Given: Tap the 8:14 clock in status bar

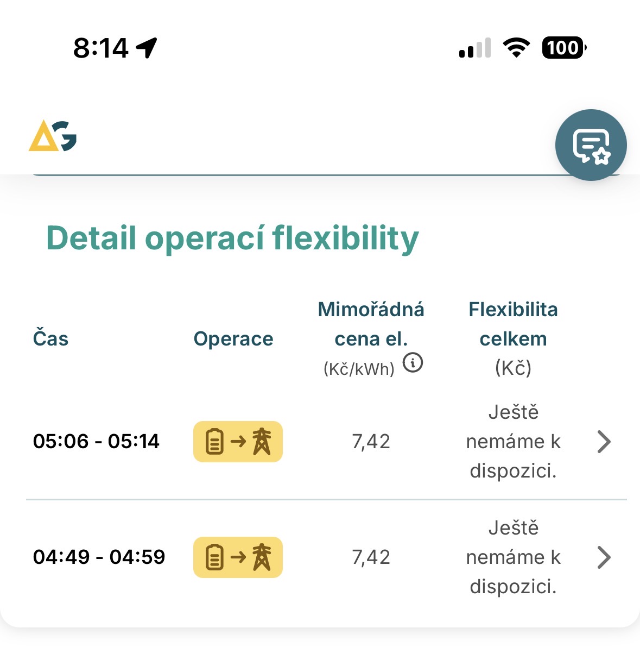Looking at the screenshot, I should click(x=101, y=48).
